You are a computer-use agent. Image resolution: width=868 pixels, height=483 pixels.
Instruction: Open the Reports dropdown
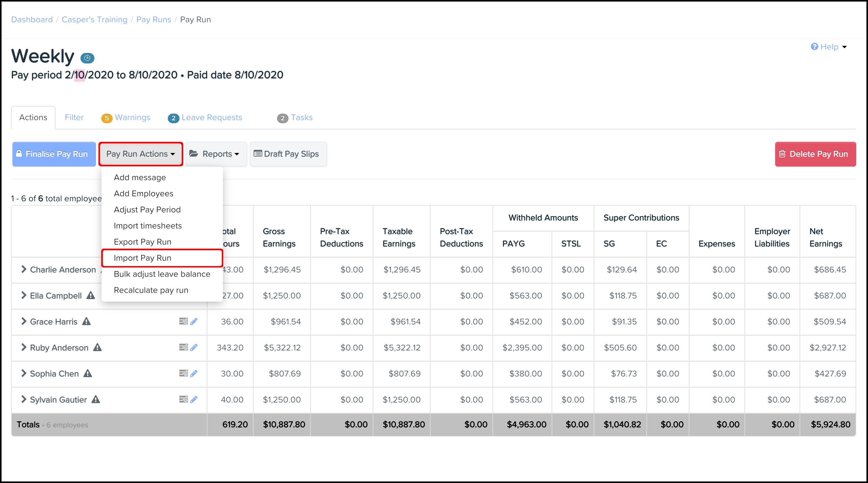point(216,154)
